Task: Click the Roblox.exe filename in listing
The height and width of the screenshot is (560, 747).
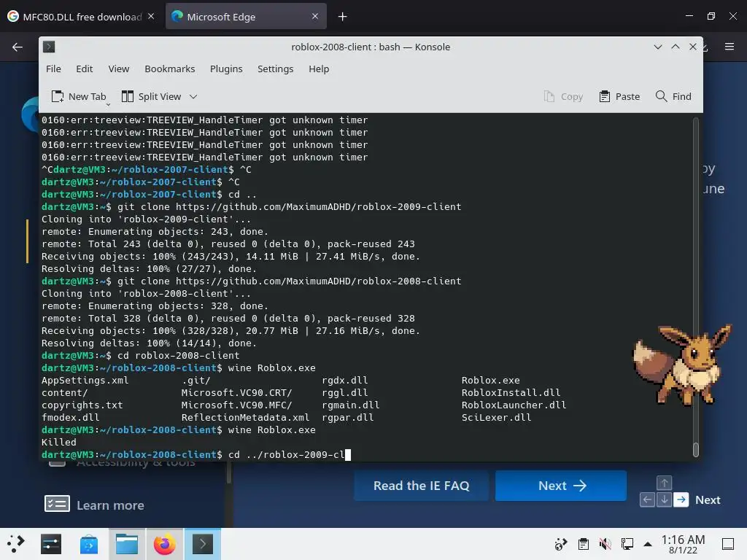Action: point(491,381)
